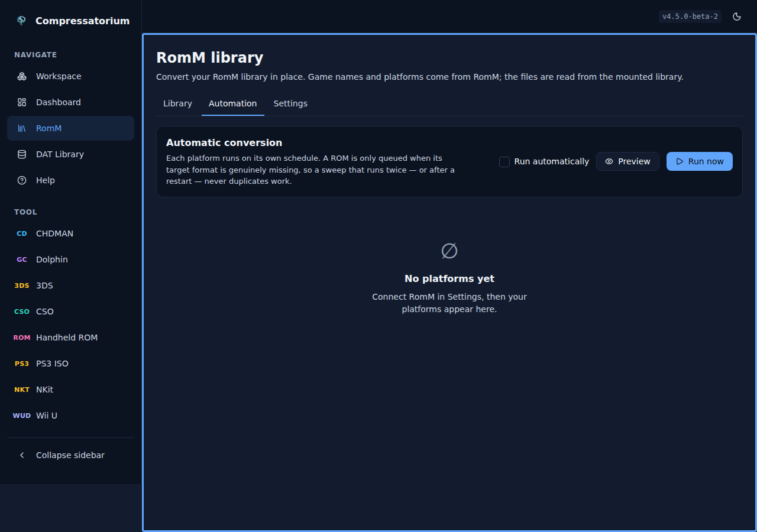Select the RomM library icon in sidebar
Image resolution: width=757 pixels, height=532 pixels.
pyautogui.click(x=22, y=128)
